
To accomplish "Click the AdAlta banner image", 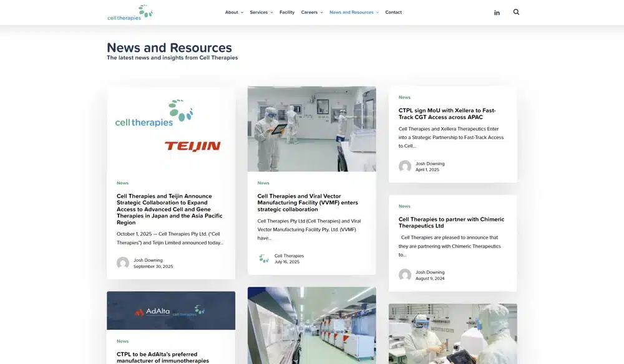I will point(170,310).
